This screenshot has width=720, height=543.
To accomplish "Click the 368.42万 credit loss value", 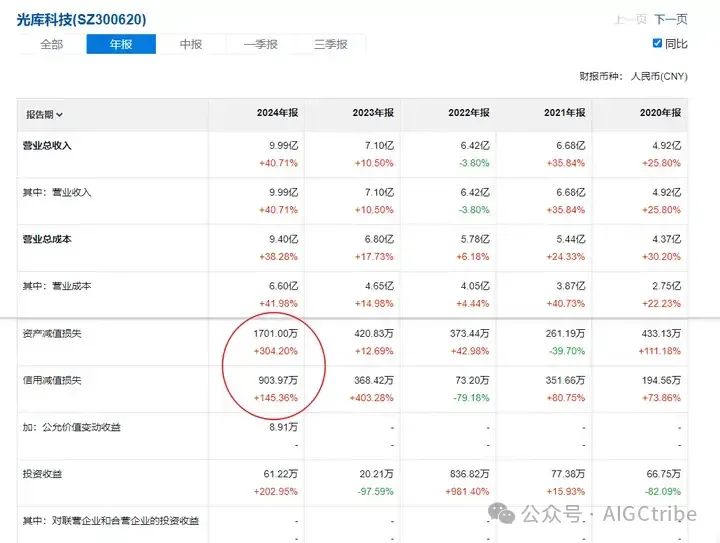I will [x=374, y=381].
